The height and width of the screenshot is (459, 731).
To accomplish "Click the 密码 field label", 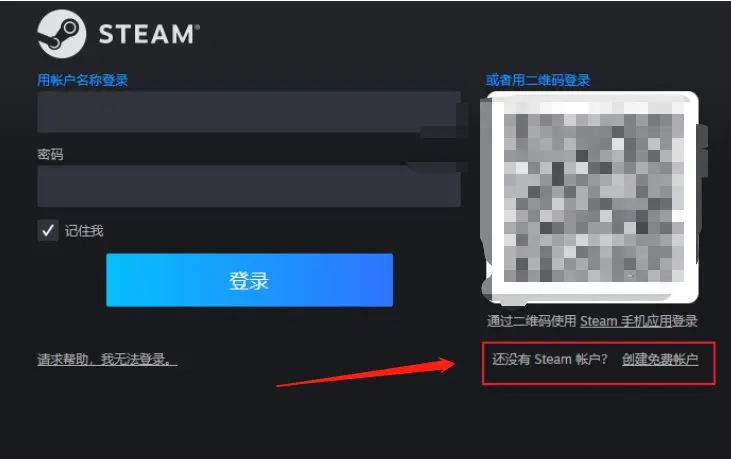I will click(50, 154).
